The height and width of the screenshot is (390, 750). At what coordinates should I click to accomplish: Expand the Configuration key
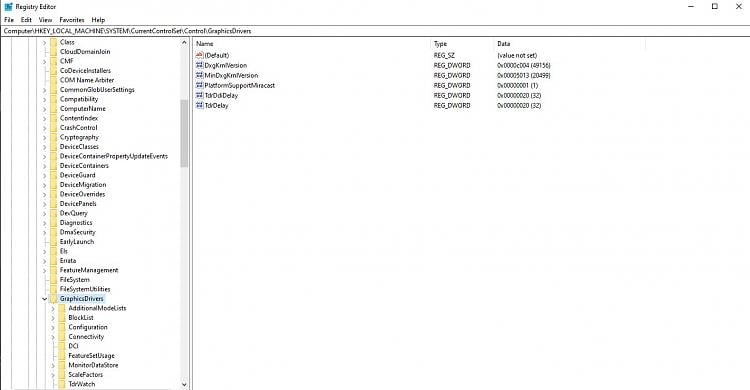point(53,327)
